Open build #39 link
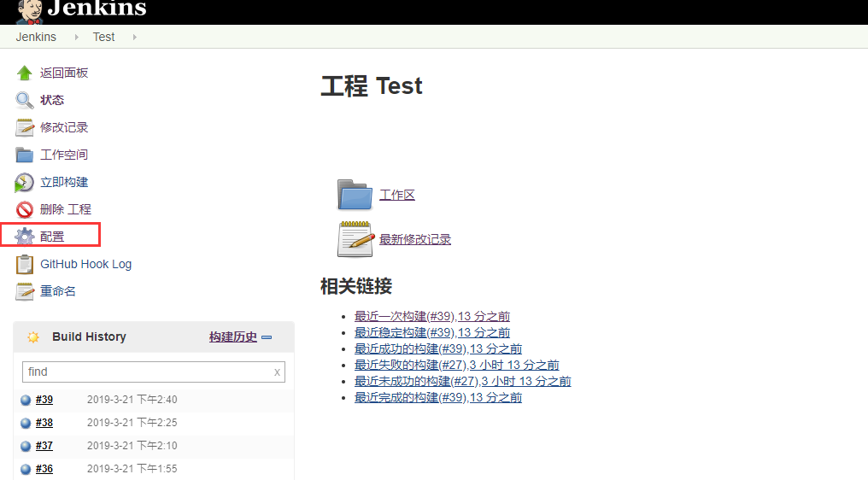 tap(44, 400)
